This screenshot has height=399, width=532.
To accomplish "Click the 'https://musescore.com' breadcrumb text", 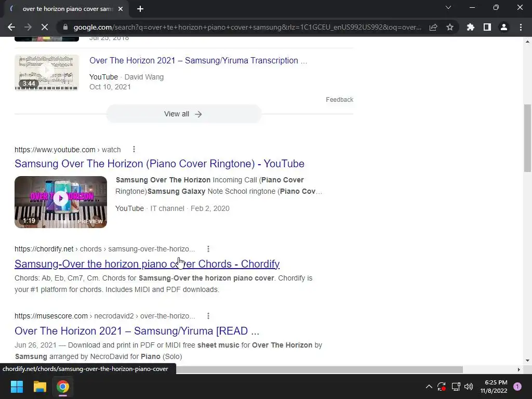I will (51, 316).
